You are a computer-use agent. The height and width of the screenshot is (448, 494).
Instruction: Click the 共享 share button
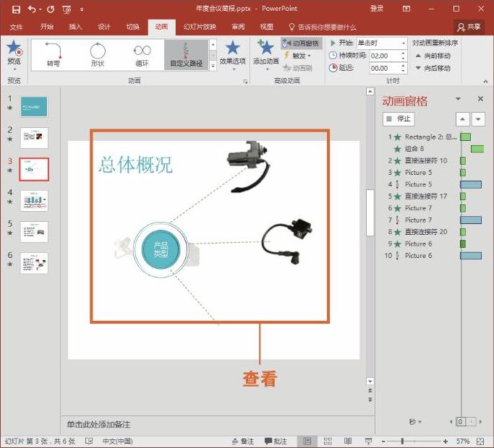(469, 27)
